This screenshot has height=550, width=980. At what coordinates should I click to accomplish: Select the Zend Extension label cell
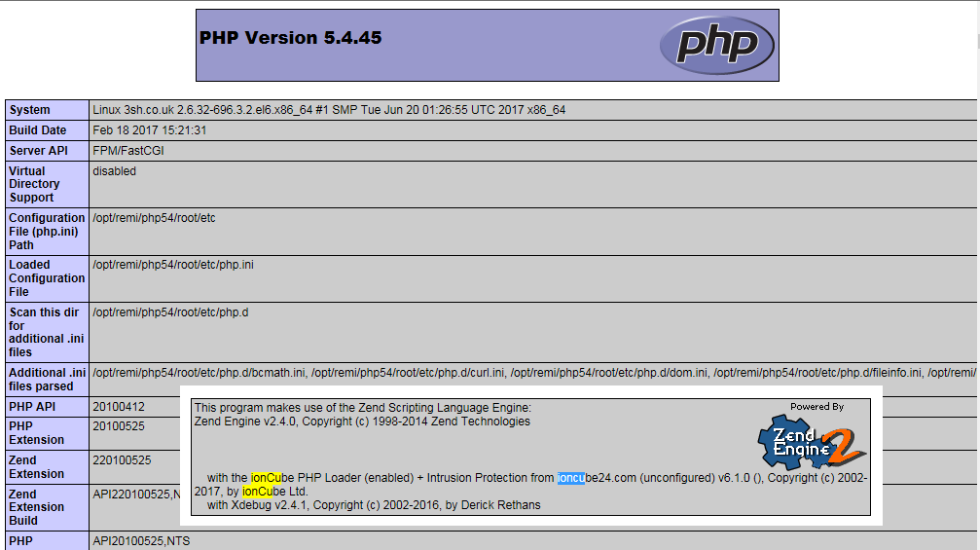pos(48,467)
